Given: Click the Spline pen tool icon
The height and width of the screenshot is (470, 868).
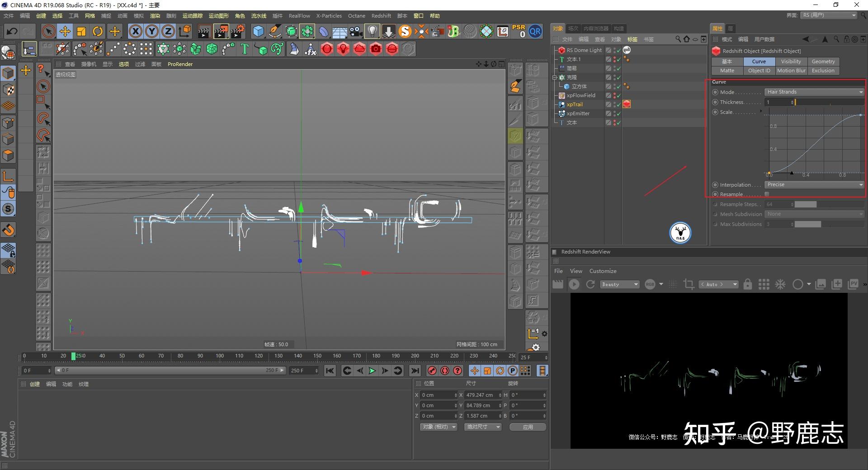Looking at the screenshot, I should point(274,31).
